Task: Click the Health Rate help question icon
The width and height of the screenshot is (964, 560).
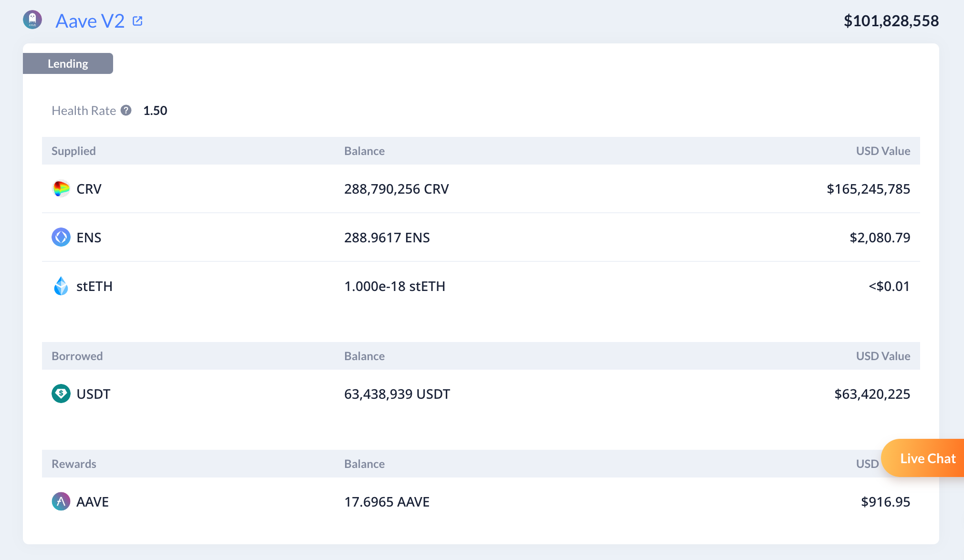Action: click(x=126, y=110)
